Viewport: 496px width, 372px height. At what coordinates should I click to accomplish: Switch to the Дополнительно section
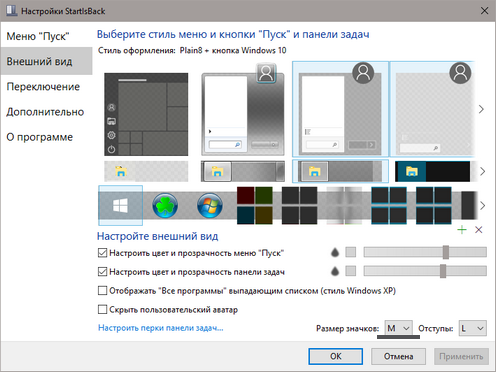(45, 112)
